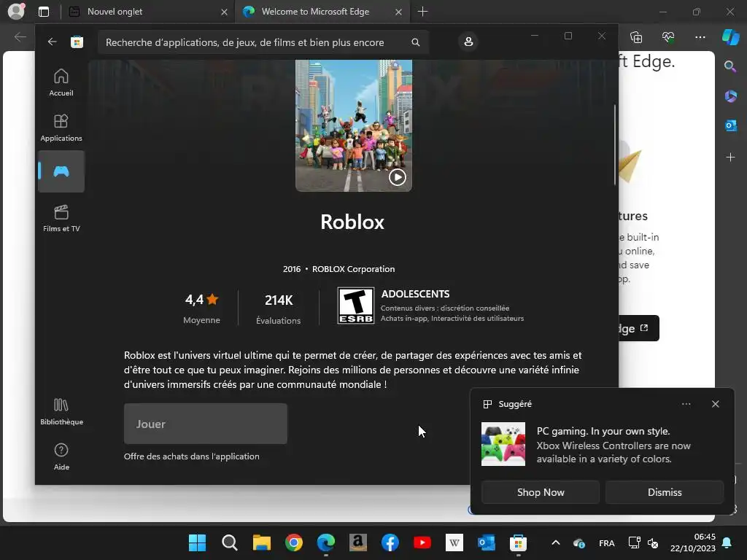Open Outlook from taskbar
The image size is (747, 560).
click(487, 542)
